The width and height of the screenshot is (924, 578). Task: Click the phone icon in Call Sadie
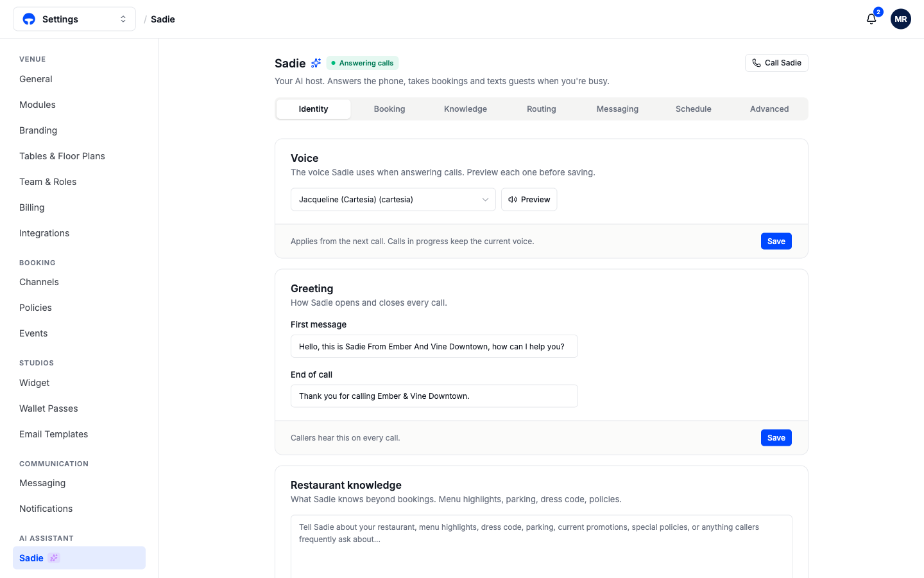click(x=757, y=63)
